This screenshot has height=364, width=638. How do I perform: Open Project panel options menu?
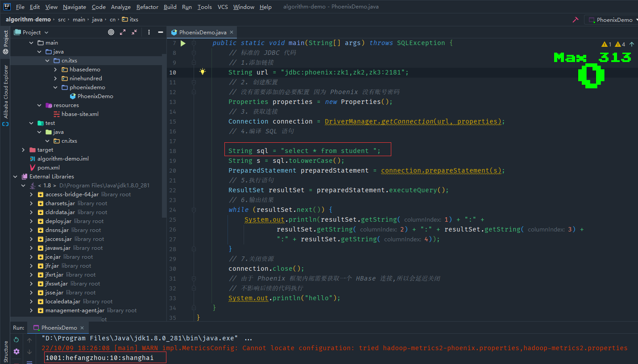click(x=149, y=32)
